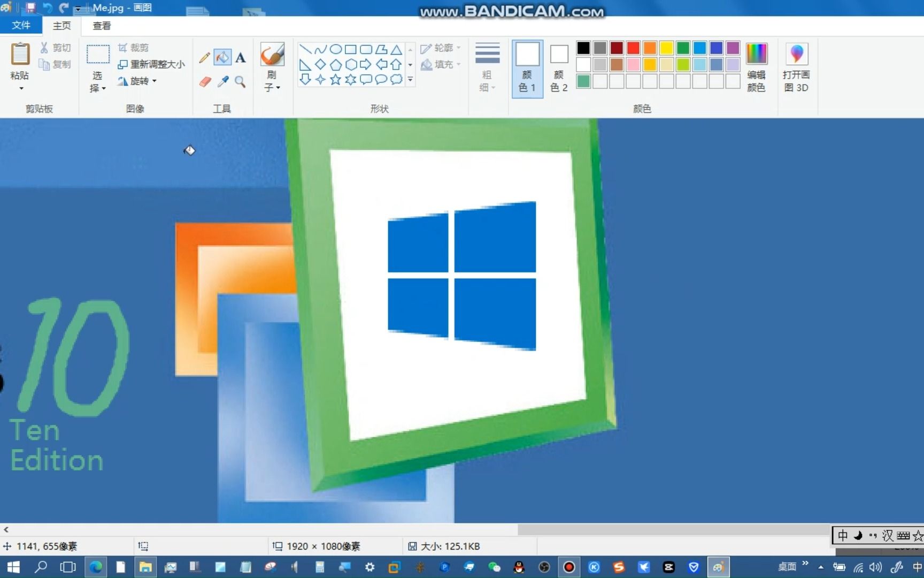Open Edit colors dialog

tap(756, 67)
